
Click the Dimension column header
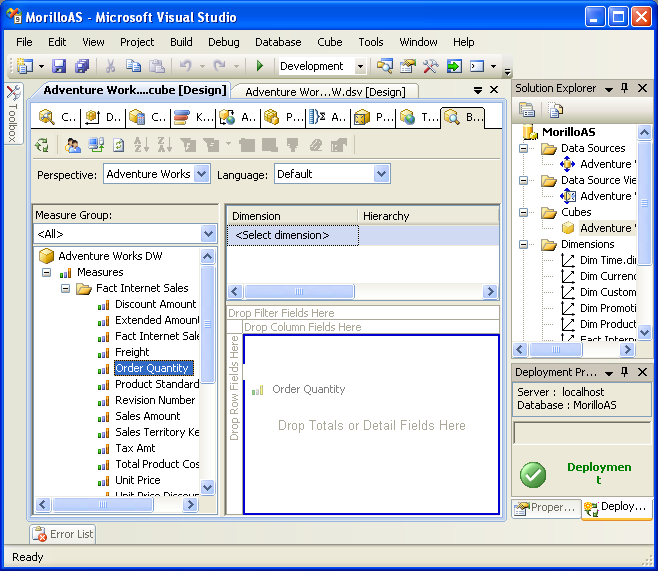coord(292,216)
